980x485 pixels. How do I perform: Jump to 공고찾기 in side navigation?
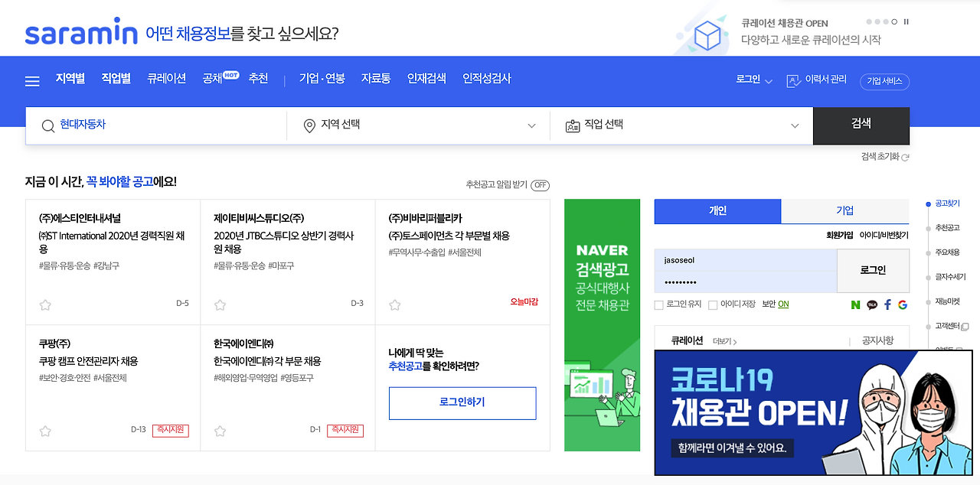[946, 204]
